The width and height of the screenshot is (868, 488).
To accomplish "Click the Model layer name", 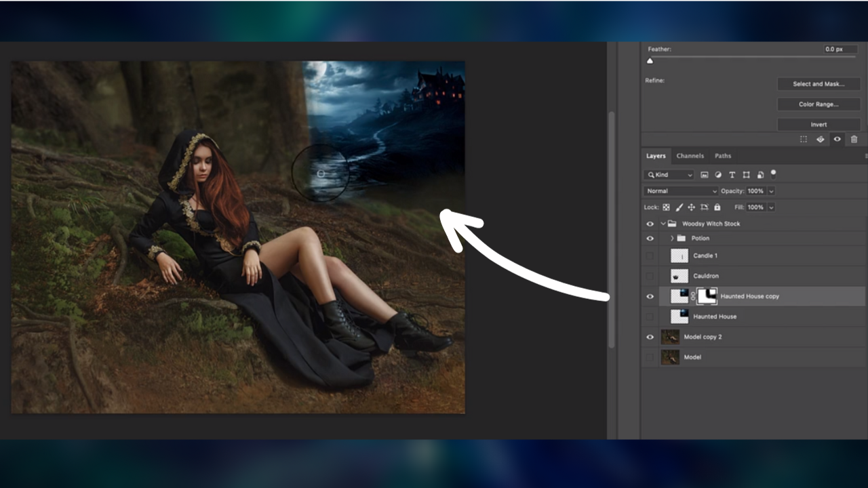I will 692,357.
